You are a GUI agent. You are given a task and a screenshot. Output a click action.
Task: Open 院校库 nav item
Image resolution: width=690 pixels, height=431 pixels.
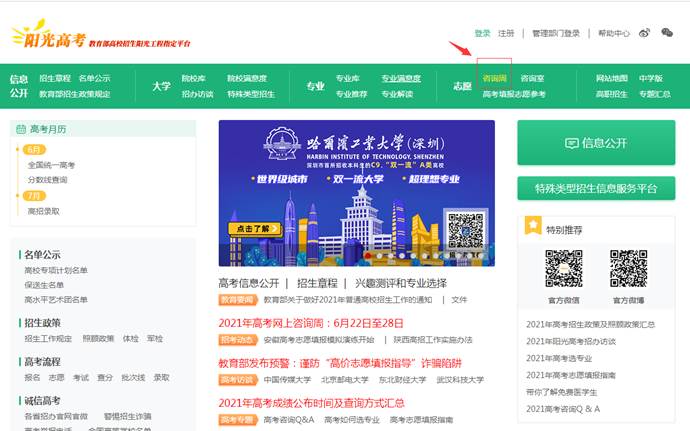(194, 78)
